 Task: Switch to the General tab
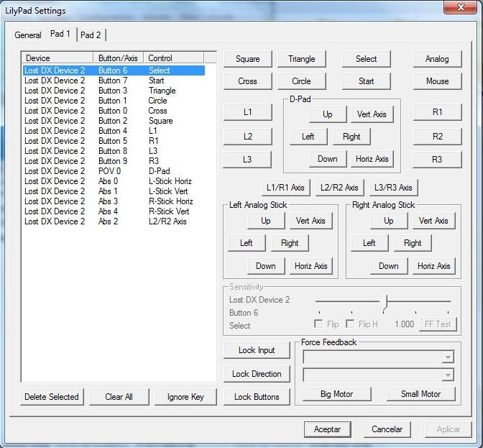(28, 35)
